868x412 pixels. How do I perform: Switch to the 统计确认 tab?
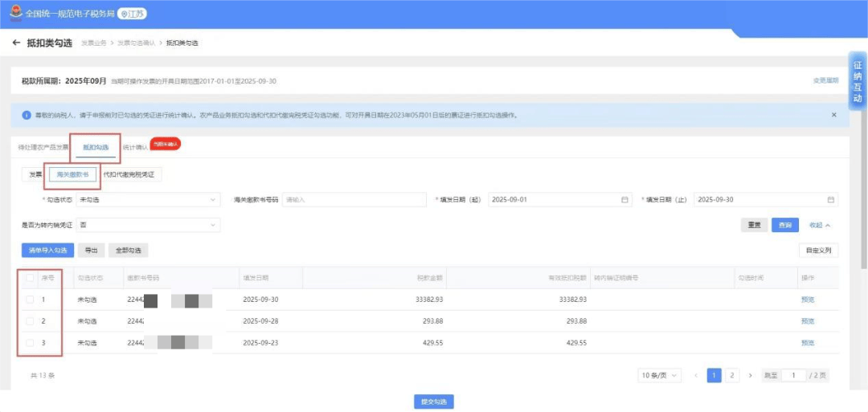(134, 147)
